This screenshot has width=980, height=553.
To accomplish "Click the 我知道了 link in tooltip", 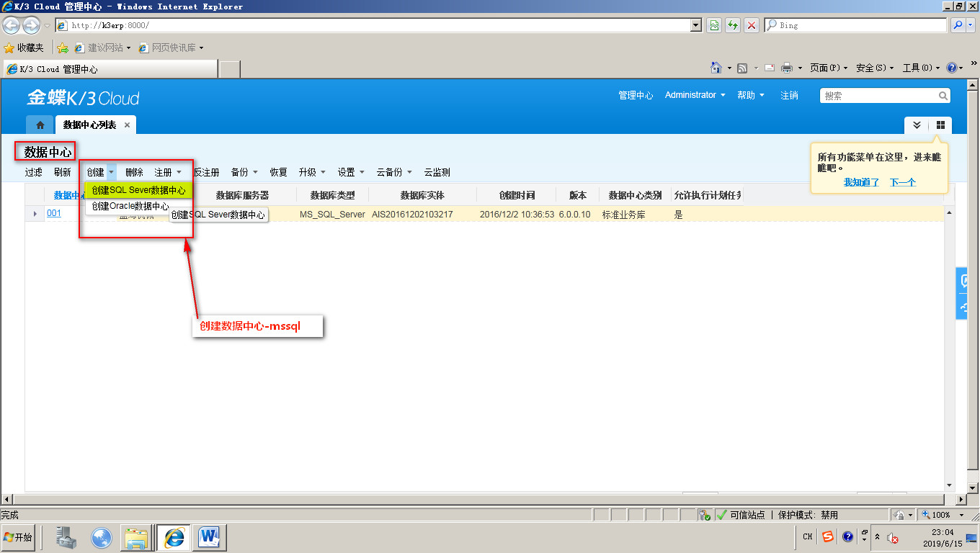I will [x=862, y=182].
